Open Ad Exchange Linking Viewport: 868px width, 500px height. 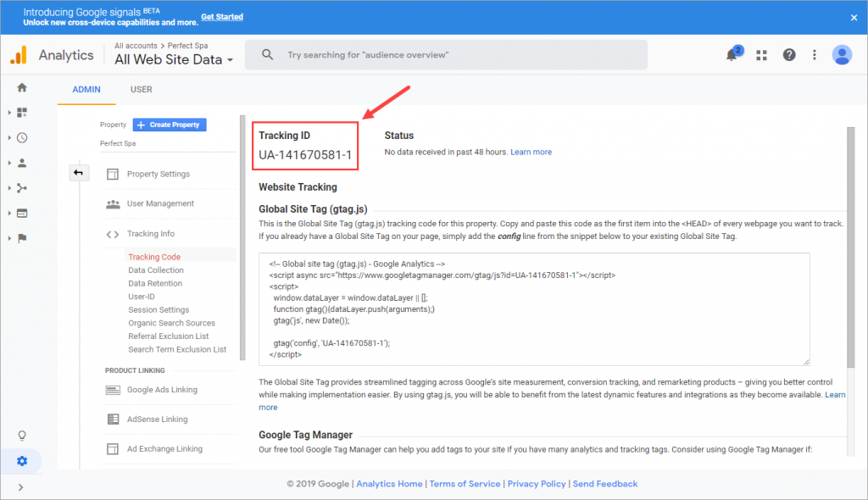[x=164, y=449]
